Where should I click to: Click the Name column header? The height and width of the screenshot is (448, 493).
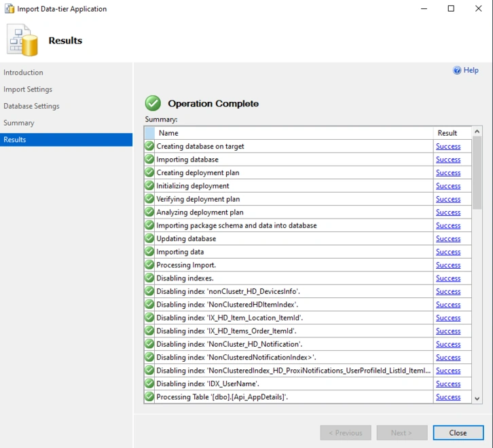(294, 133)
